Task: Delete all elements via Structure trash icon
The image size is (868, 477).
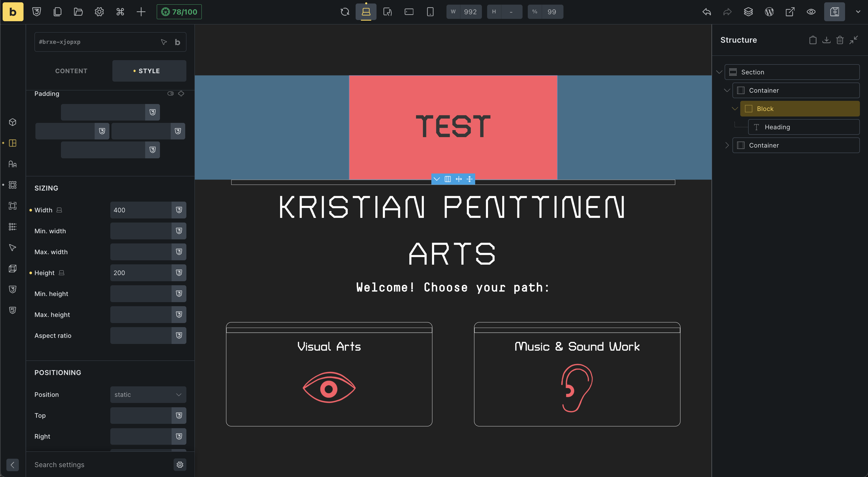Action: click(x=840, y=40)
